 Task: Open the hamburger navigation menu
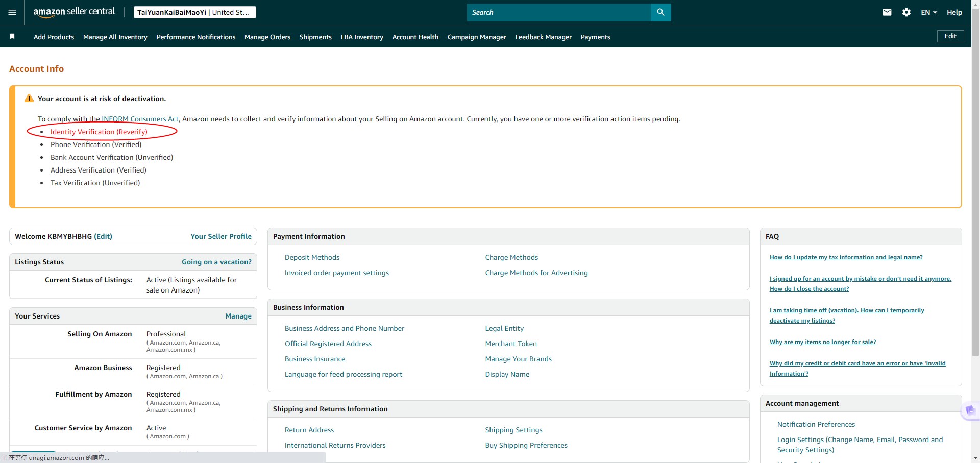(x=12, y=12)
